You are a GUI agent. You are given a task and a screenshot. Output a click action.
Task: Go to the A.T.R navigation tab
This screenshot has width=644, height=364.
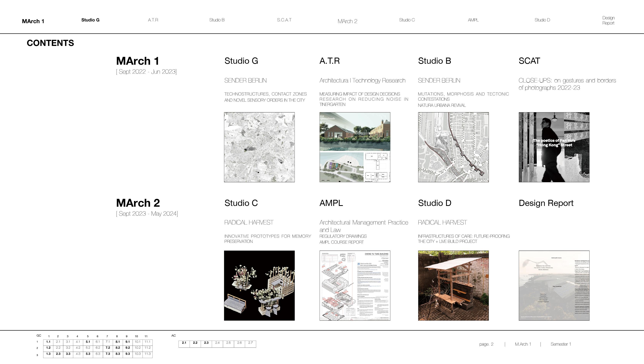(x=153, y=20)
